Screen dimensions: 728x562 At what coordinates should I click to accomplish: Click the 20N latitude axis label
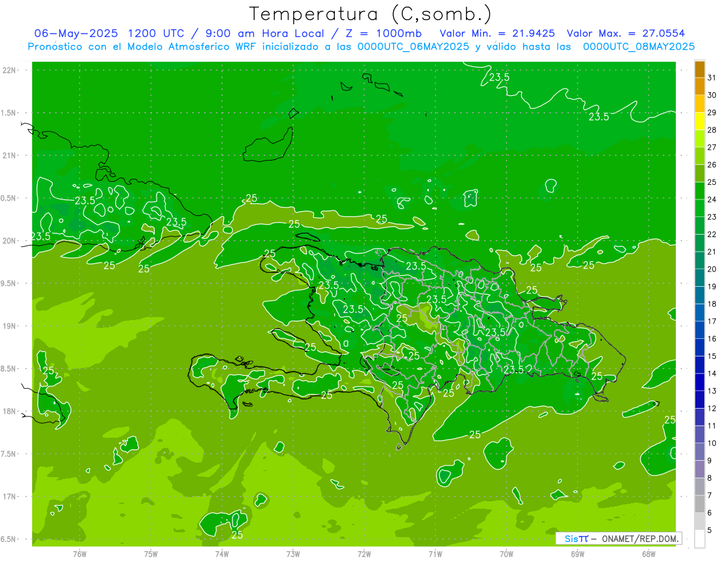click(x=10, y=241)
